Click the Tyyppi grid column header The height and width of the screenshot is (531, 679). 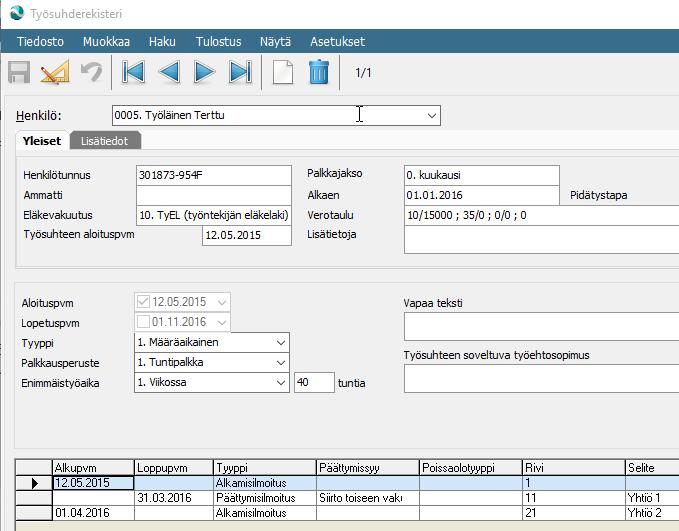(265, 468)
